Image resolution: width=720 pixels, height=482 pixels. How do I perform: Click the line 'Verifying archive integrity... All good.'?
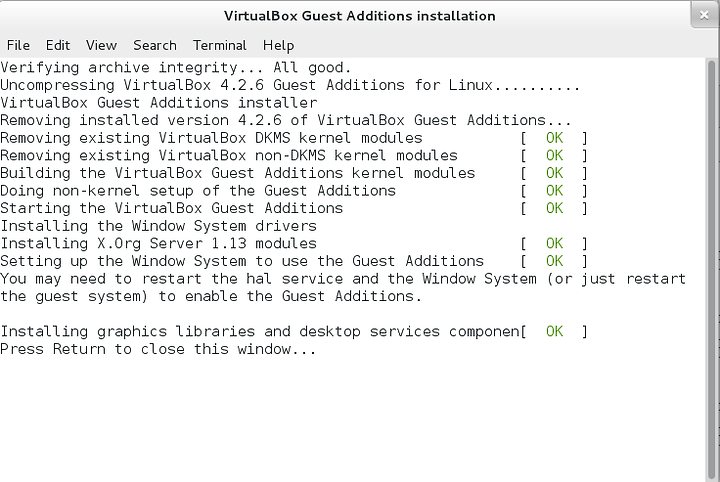click(176, 68)
